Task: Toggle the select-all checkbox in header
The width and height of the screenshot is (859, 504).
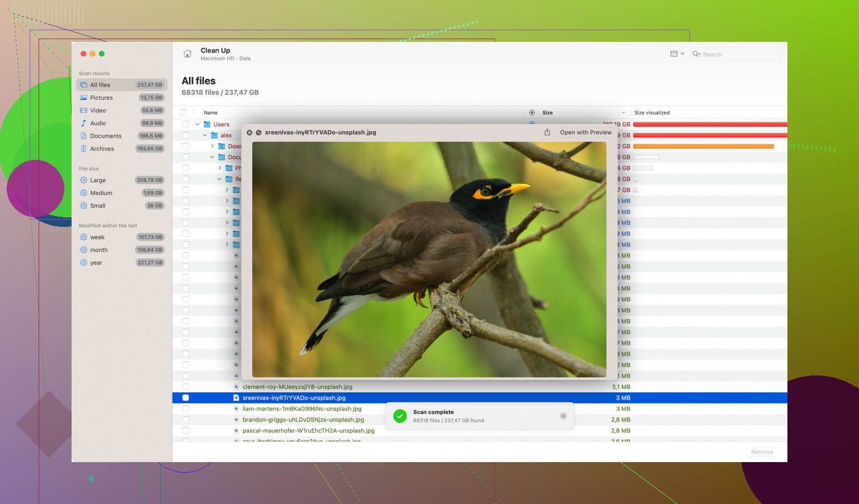Action: 183,113
